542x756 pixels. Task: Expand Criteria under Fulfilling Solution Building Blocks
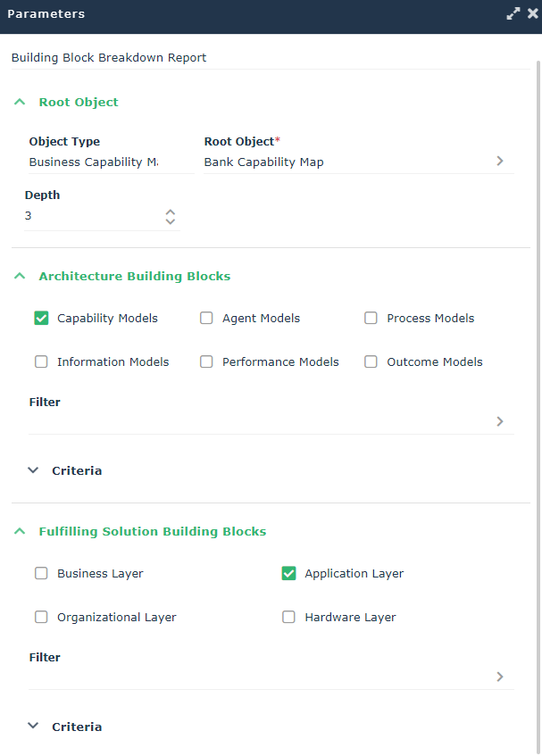click(x=34, y=727)
